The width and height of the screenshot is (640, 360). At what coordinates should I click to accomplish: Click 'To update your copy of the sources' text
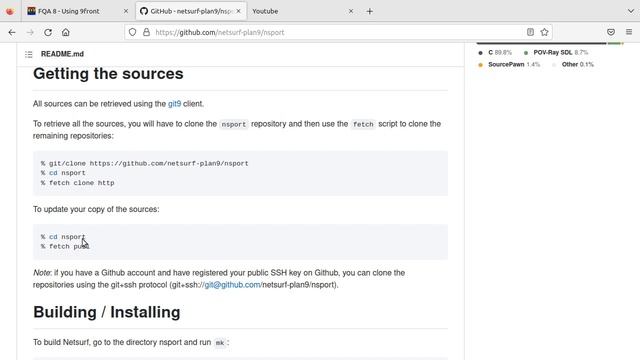(96, 209)
